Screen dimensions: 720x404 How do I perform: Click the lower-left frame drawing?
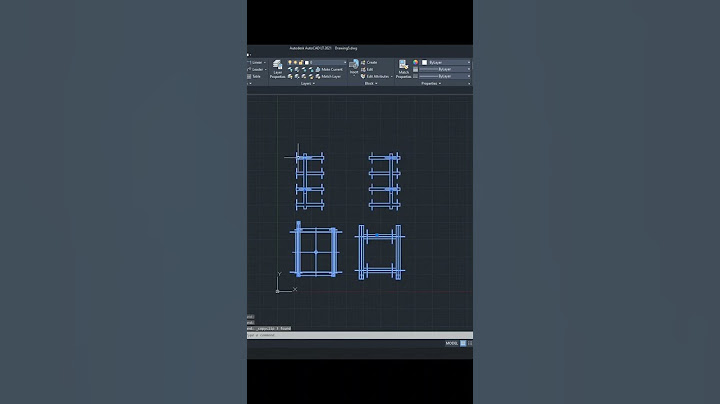pyautogui.click(x=316, y=249)
